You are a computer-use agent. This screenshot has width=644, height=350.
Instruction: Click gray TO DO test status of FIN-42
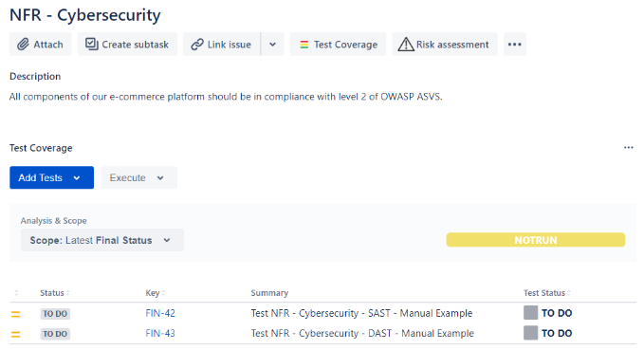(548, 313)
